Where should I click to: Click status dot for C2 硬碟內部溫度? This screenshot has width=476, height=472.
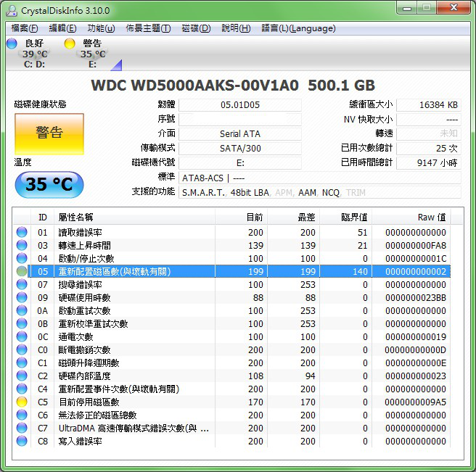22,376
